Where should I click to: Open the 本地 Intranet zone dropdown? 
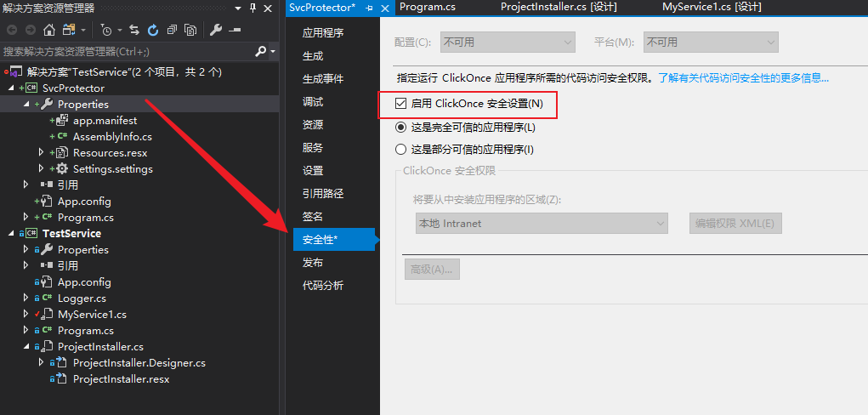tap(540, 224)
